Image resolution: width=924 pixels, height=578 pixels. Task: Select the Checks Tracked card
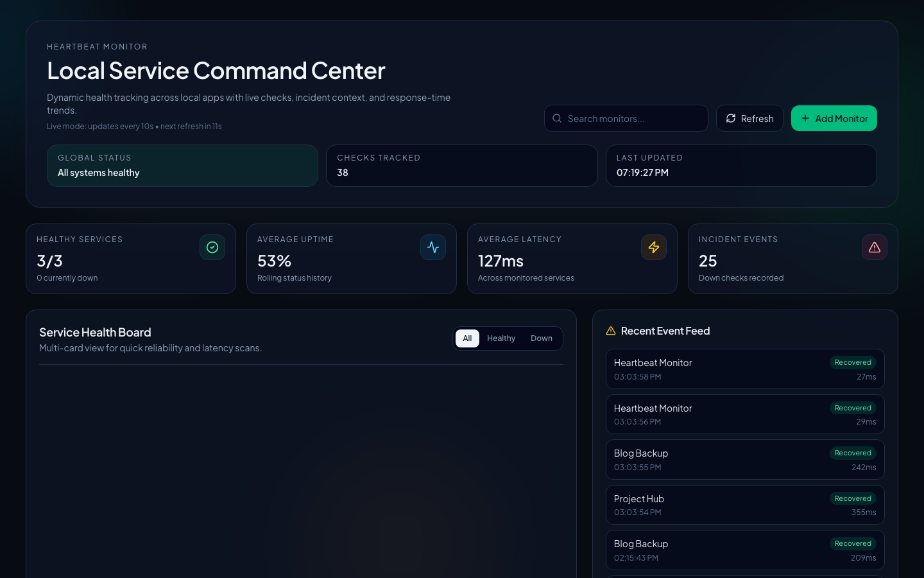click(461, 166)
